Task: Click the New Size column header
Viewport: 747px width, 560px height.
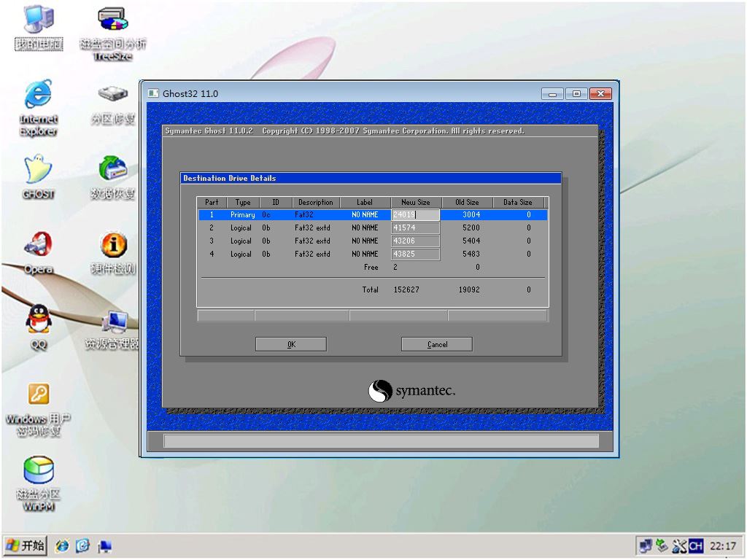Action: [416, 203]
